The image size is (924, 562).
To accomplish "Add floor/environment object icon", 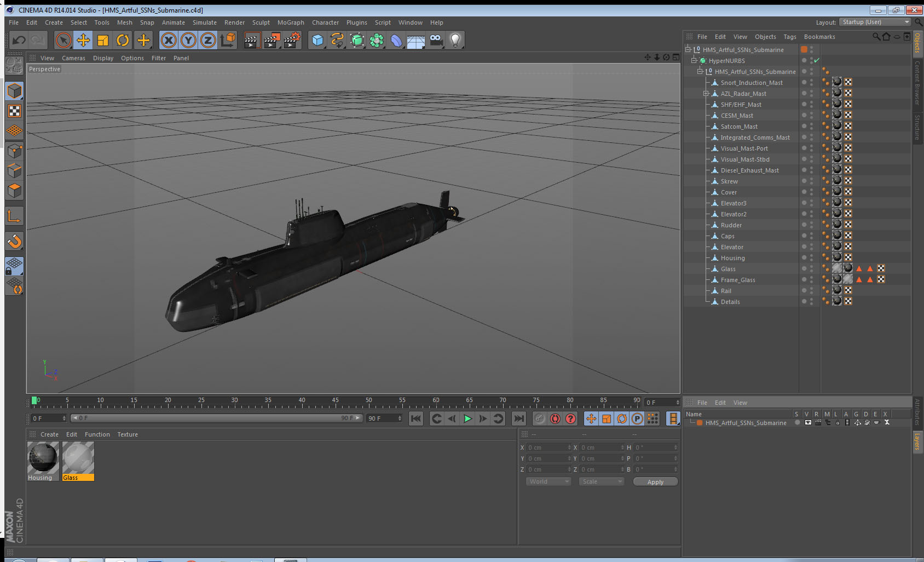I will (416, 40).
